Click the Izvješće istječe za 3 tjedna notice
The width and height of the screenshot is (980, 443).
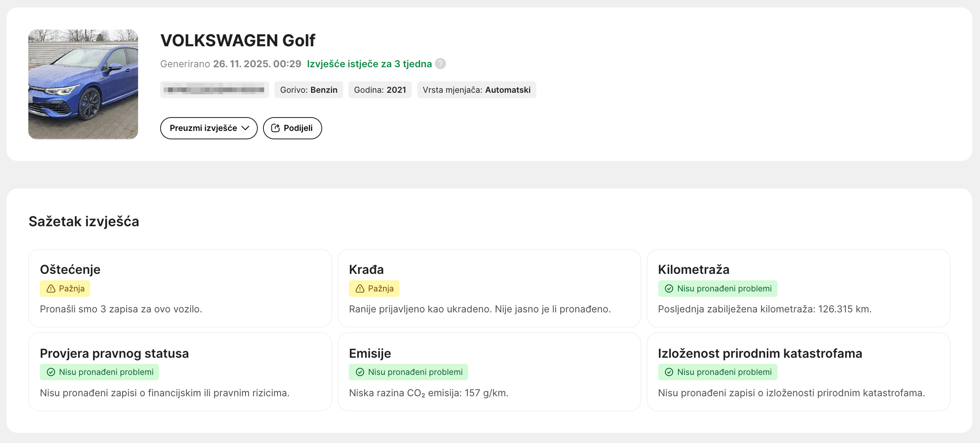click(x=369, y=64)
